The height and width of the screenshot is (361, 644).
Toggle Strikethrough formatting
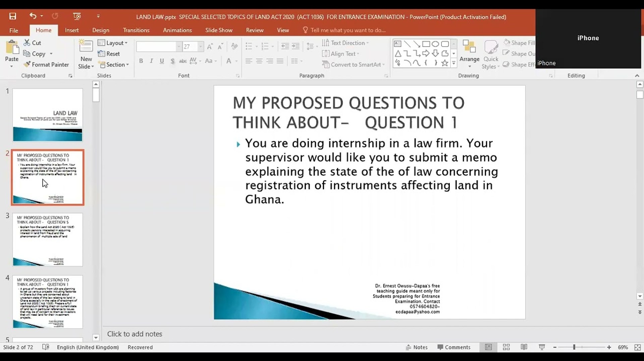(x=183, y=61)
